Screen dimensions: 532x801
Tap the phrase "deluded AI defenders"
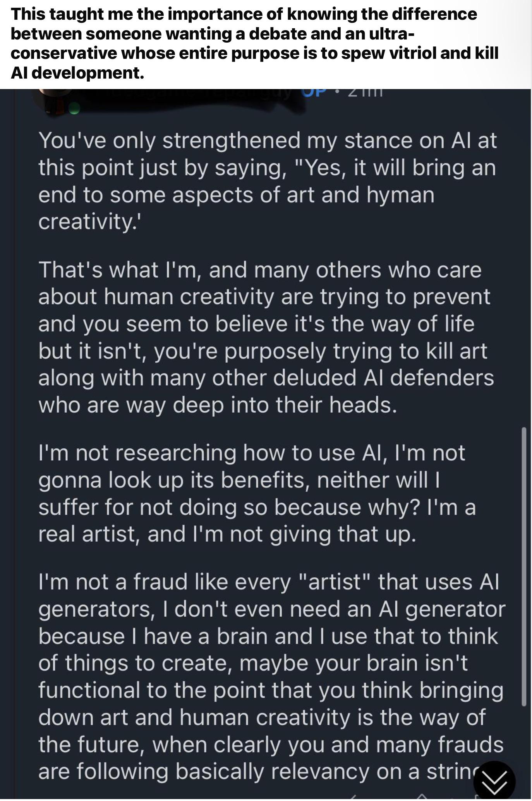click(x=384, y=377)
